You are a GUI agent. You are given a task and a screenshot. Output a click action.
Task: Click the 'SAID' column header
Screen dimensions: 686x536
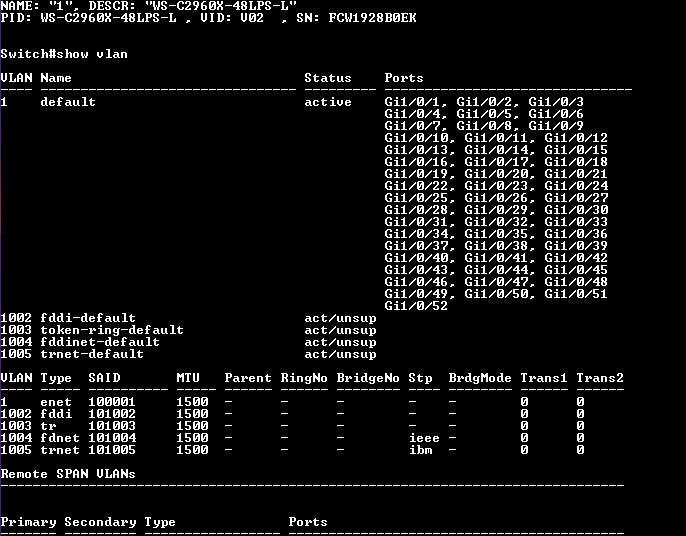coord(104,378)
